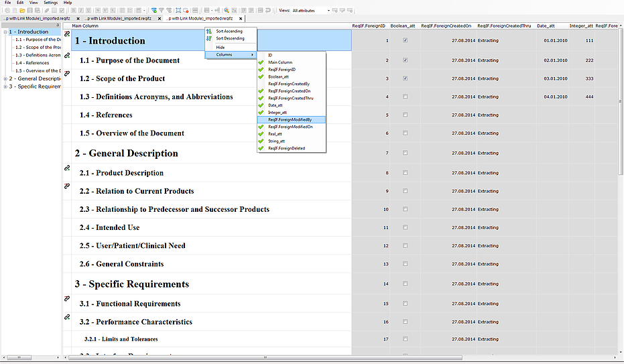The image size is (624, 364).
Task: Open the Edit menu
Action: pyautogui.click(x=20, y=3)
